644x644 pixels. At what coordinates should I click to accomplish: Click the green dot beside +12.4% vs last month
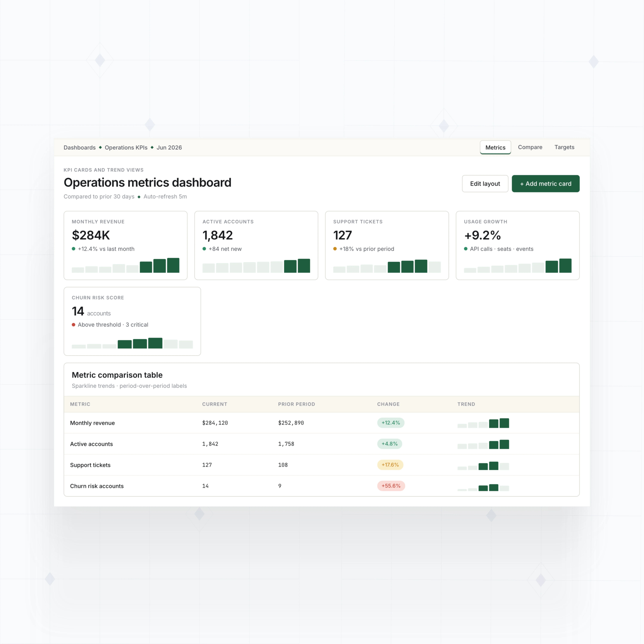74,249
